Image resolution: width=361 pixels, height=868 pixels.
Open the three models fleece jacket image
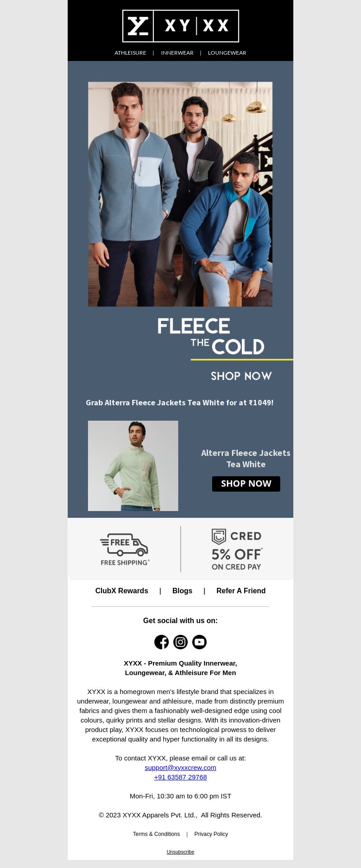coord(180,194)
